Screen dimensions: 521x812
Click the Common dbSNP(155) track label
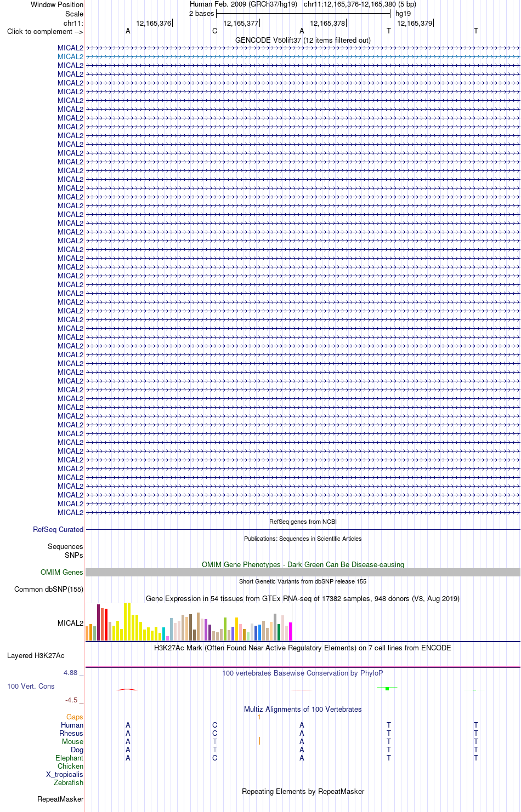pyautogui.click(x=49, y=589)
